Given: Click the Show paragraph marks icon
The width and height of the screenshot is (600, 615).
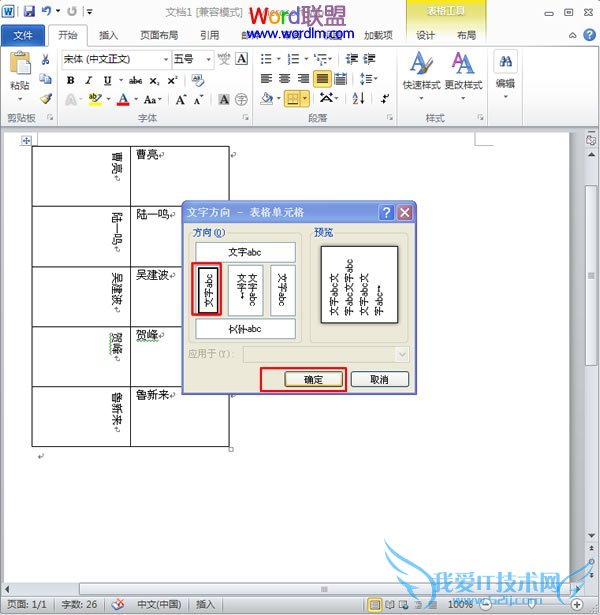Looking at the screenshot, I should point(385,98).
